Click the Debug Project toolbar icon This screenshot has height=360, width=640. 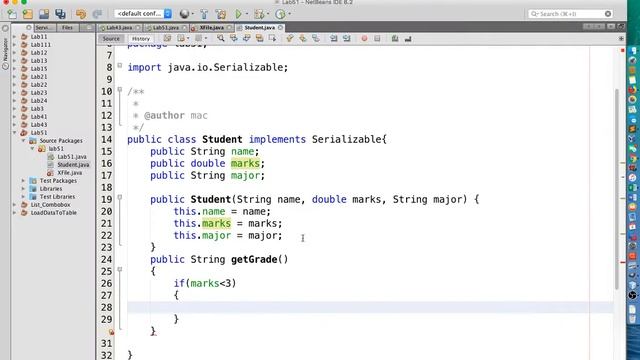(259, 14)
